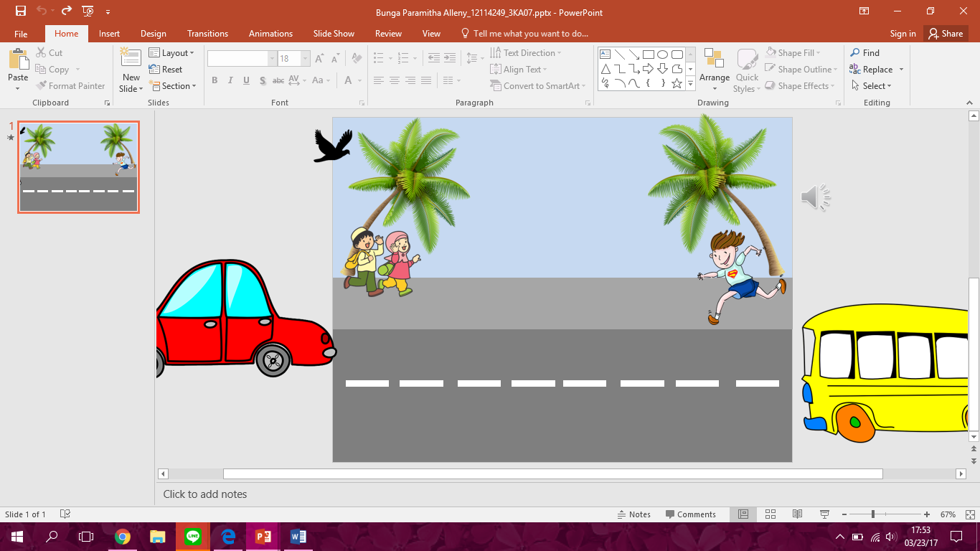This screenshot has height=551, width=980.
Task: Select the Format Painter tool
Action: 70,85
